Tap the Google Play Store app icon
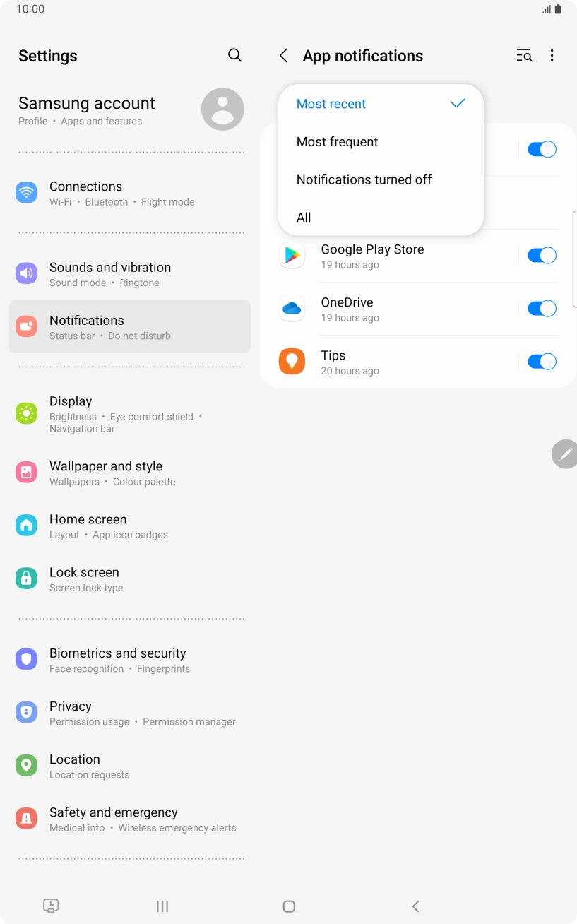 [x=292, y=256]
